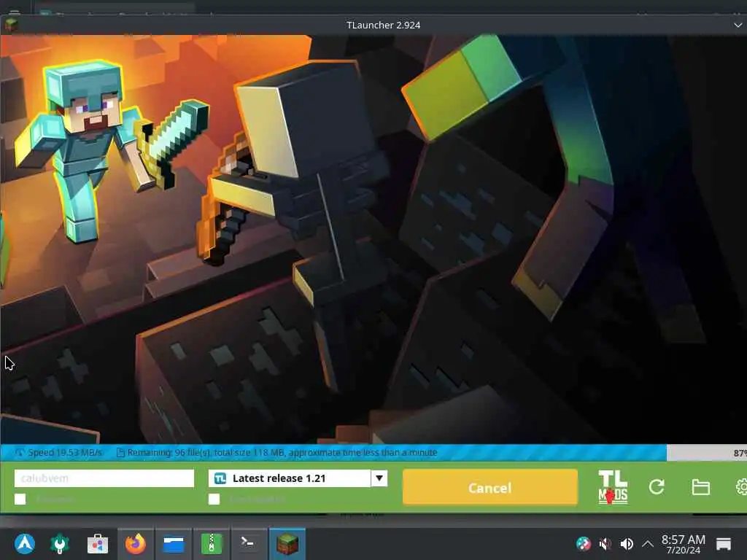
Task: Open the TL Mods manager
Action: [613, 487]
